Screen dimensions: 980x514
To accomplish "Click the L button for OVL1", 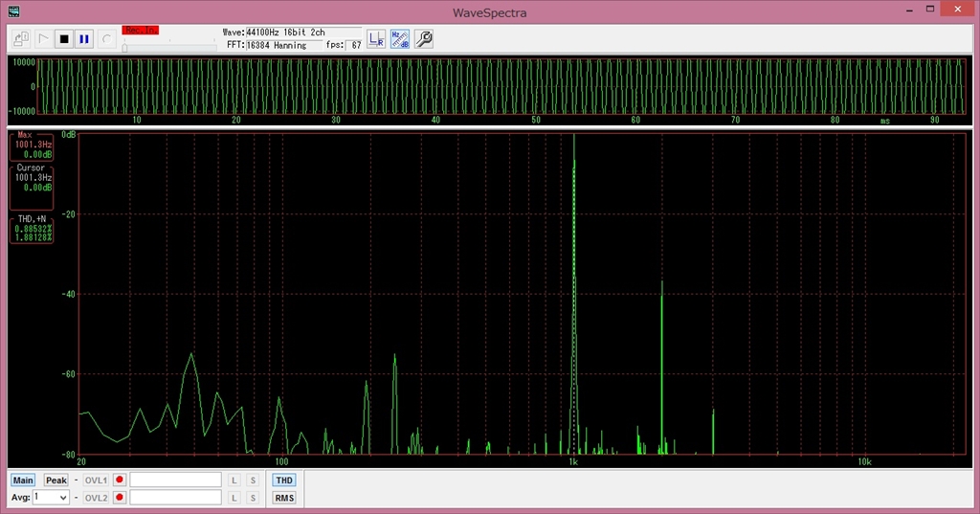I will (x=234, y=480).
